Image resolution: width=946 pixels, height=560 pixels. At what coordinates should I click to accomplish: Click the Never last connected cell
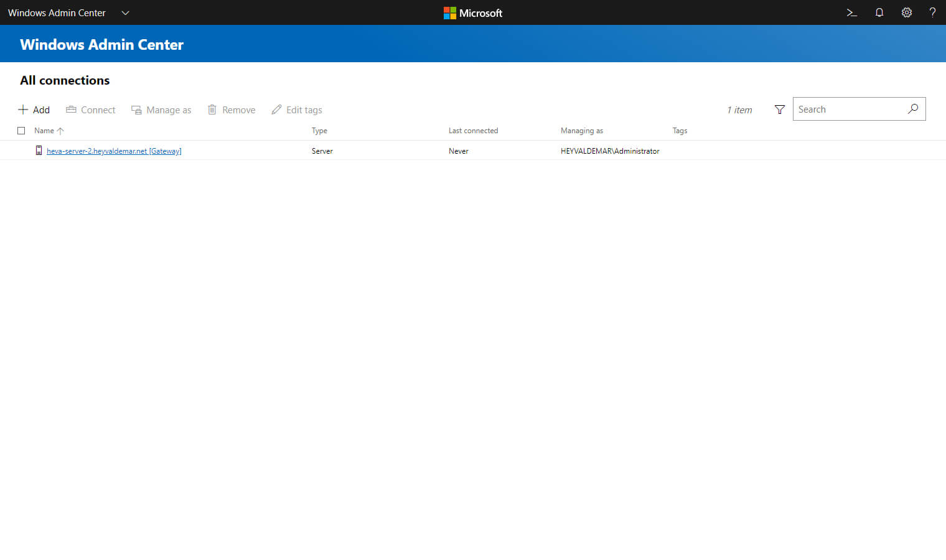459,151
